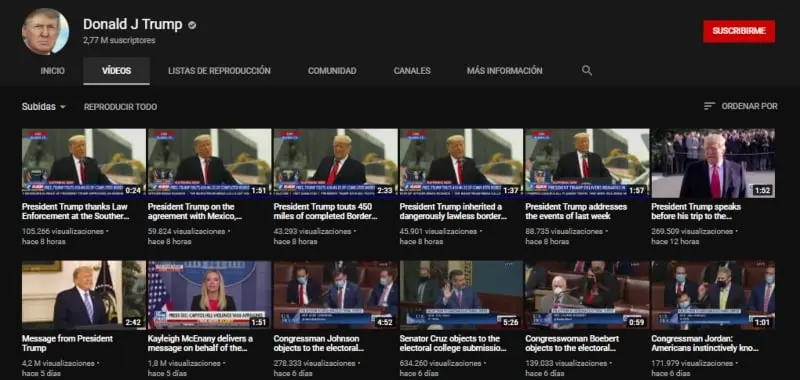The height and width of the screenshot is (380, 800).
Task: Open title "Congressman Johnson objects to the electoral"
Action: [x=319, y=343]
